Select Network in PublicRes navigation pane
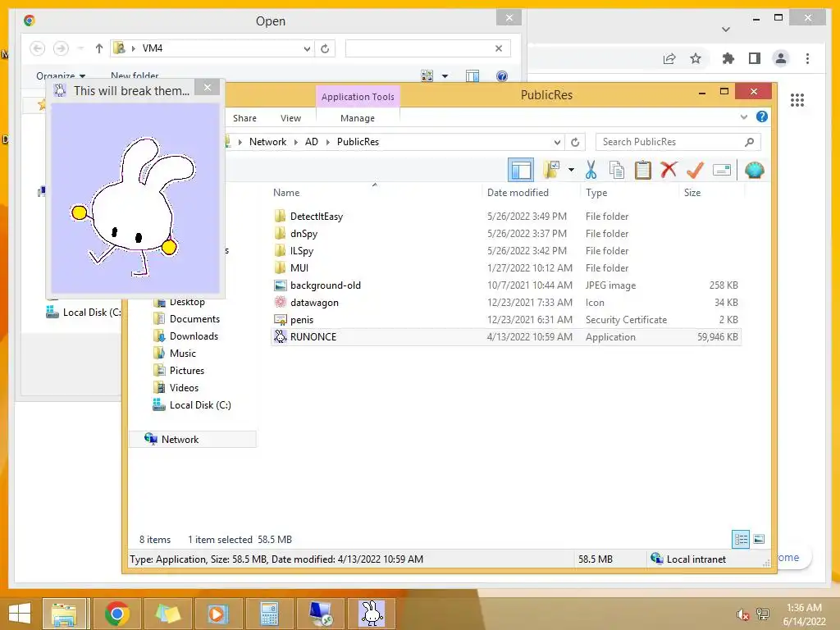This screenshot has height=630, width=840. pyautogui.click(x=180, y=440)
